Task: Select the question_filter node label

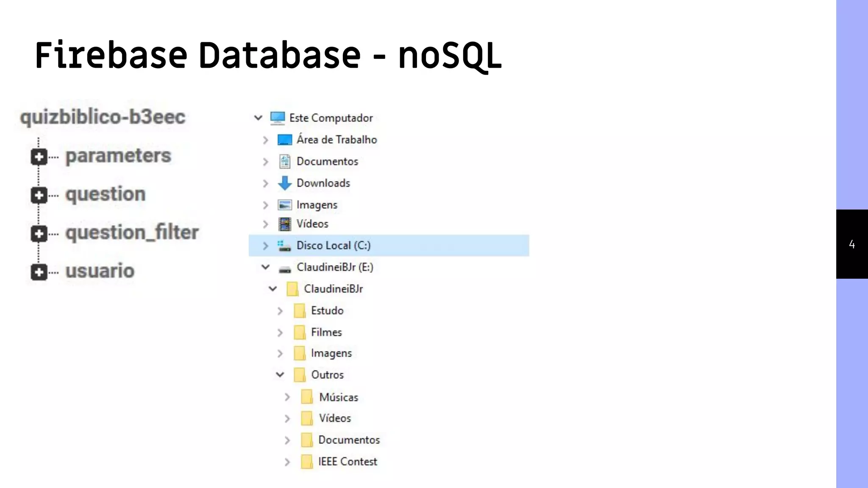Action: coord(132,233)
